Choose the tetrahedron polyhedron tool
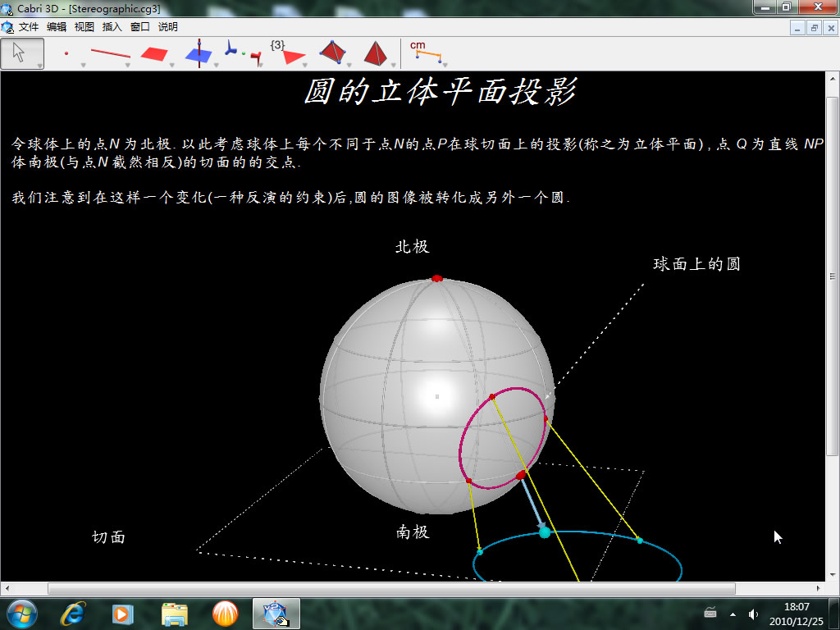This screenshot has height=630, width=840. [332, 53]
